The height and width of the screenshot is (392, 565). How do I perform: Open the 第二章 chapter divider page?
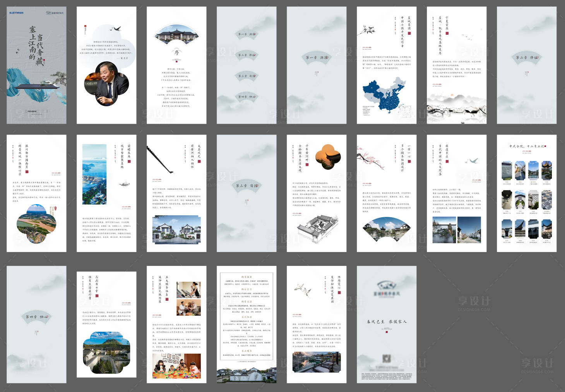(x=527, y=65)
